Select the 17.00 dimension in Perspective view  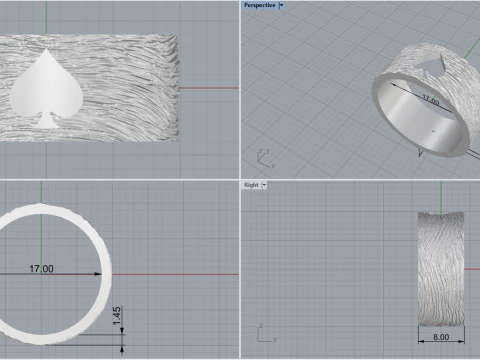pyautogui.click(x=431, y=99)
